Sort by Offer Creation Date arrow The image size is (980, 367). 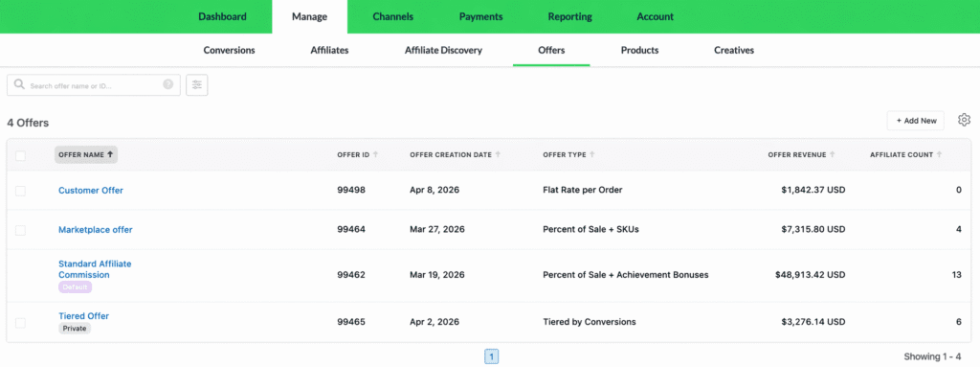(x=498, y=154)
